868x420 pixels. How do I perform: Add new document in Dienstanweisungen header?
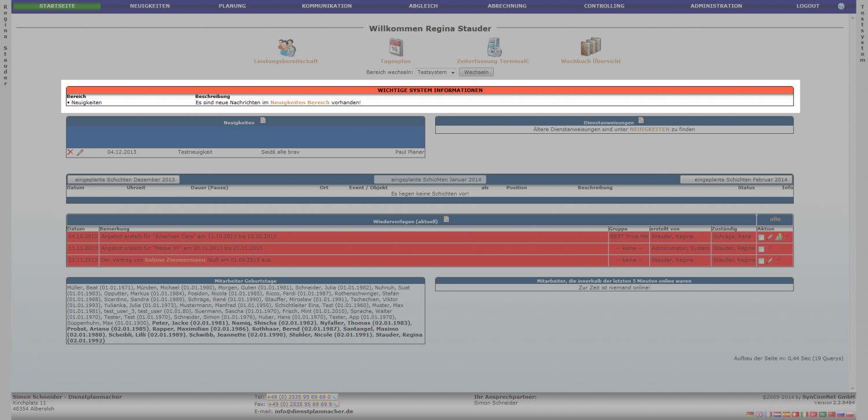(641, 120)
